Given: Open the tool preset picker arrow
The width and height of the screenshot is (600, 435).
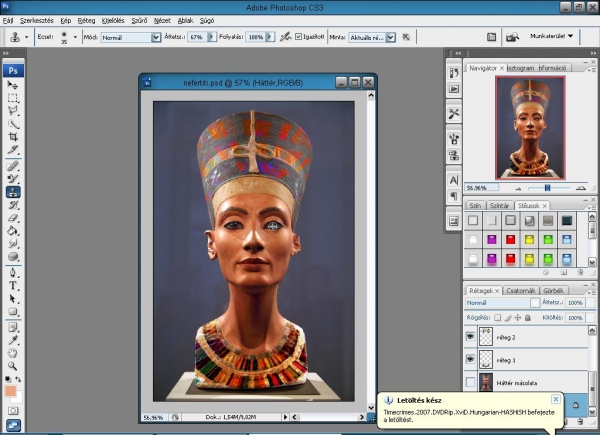Looking at the screenshot, I should (26, 37).
